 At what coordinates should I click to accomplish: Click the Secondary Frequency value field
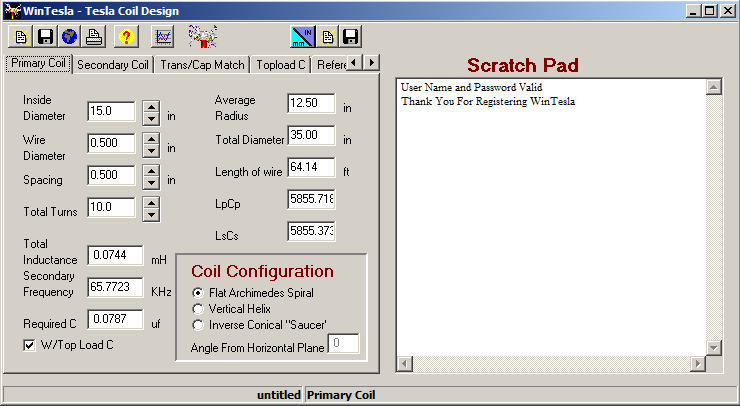116,288
